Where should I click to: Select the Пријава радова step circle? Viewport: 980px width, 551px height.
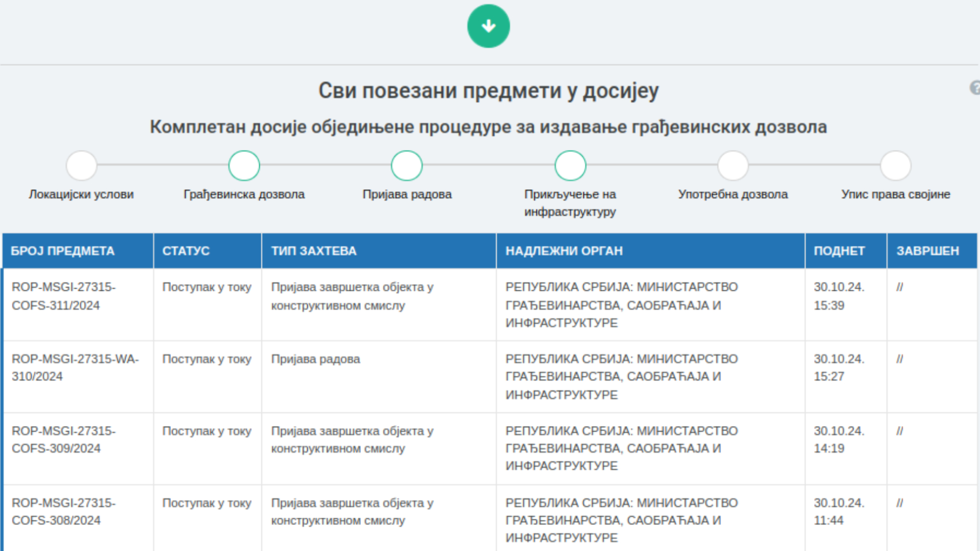(407, 165)
